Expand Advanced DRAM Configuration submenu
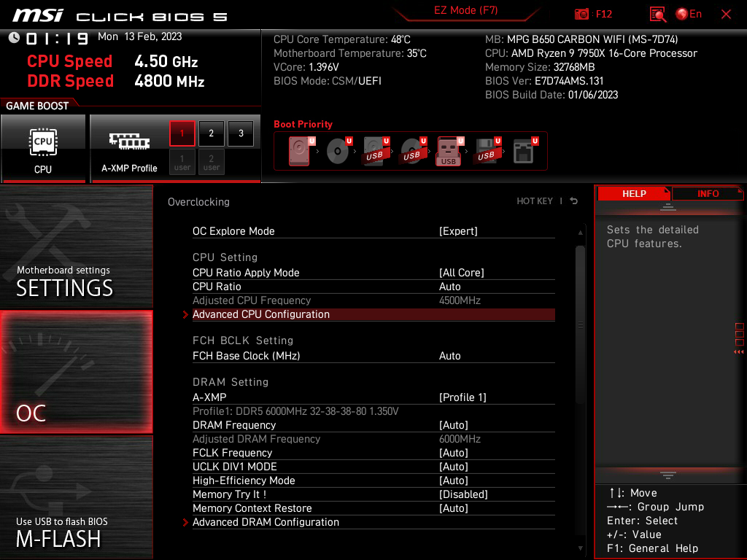 point(373,522)
